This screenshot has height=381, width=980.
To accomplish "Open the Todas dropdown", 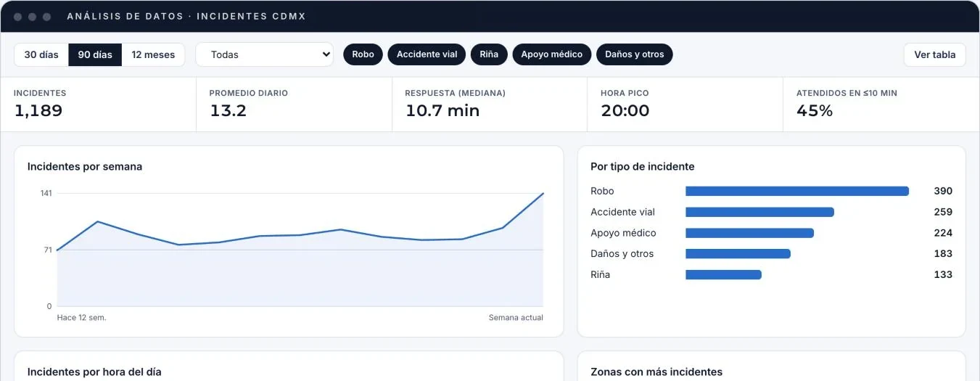I will (x=264, y=54).
